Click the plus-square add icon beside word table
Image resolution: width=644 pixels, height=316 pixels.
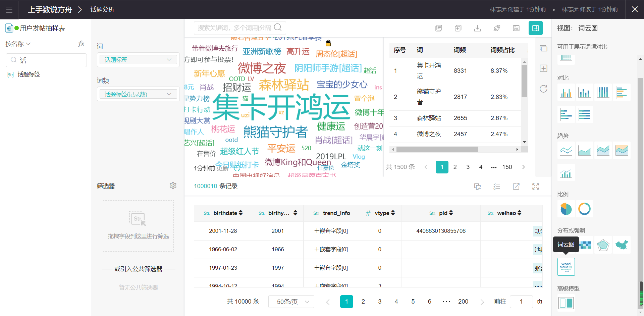tap(543, 68)
